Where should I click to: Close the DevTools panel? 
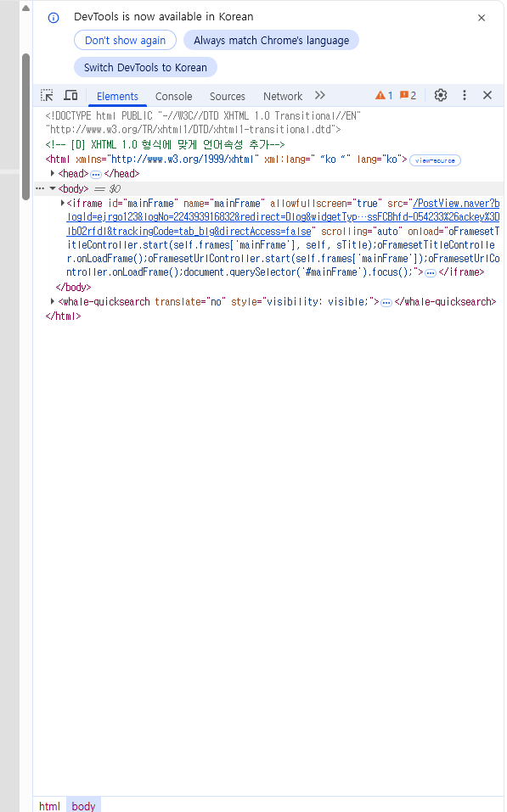(x=487, y=95)
